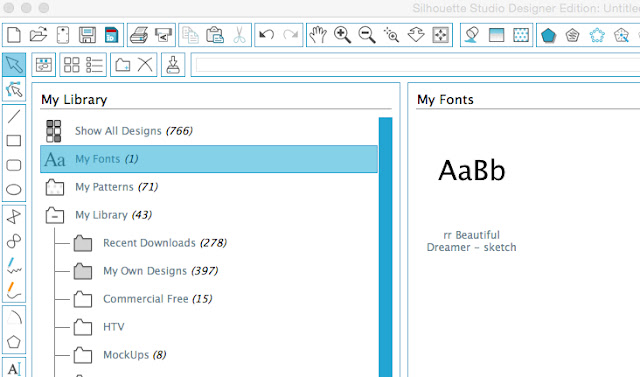Pick the Draw an Ellipse tool

(x=14, y=190)
